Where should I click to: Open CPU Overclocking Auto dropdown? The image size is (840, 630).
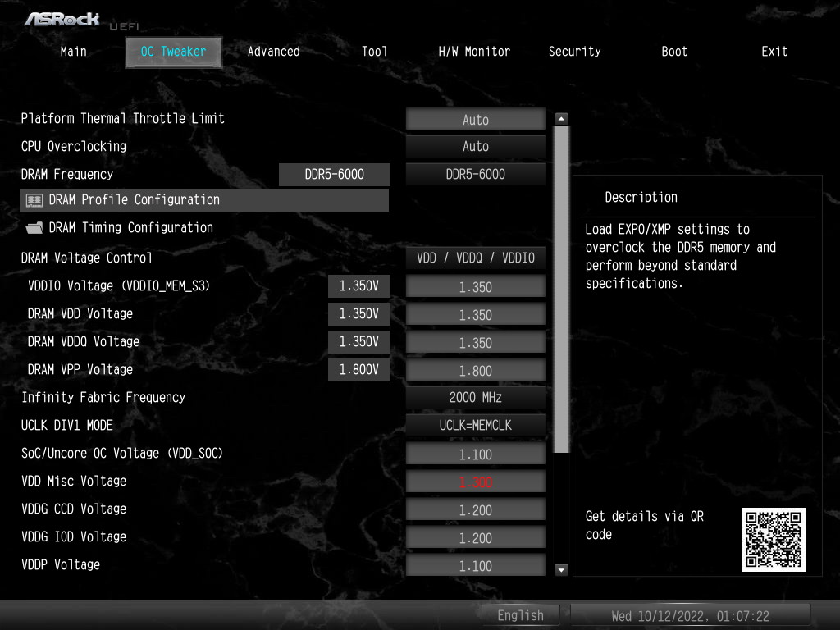click(476, 146)
